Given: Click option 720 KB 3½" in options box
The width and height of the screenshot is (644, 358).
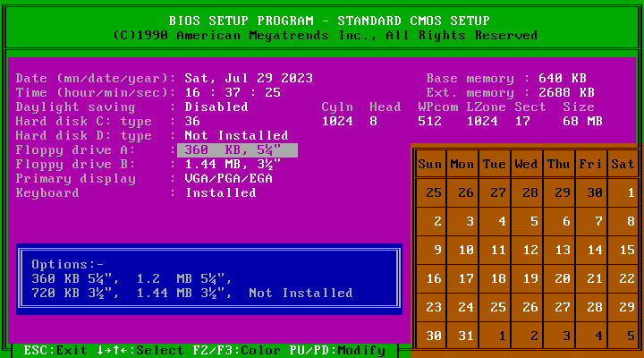Looking at the screenshot, I should tap(75, 293).
